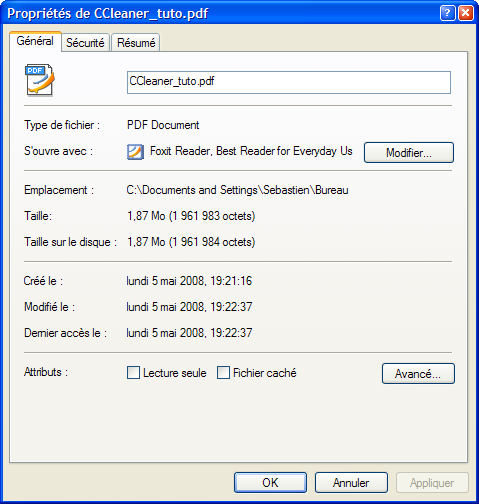Open the question mark help button
This screenshot has width=479, height=504.
[448, 13]
